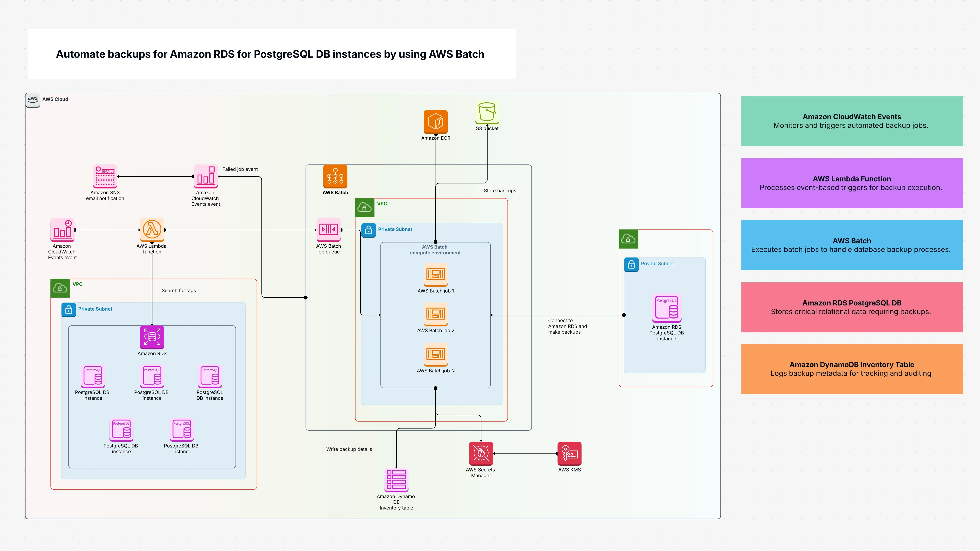Select the Amazon ECR icon

(x=436, y=122)
